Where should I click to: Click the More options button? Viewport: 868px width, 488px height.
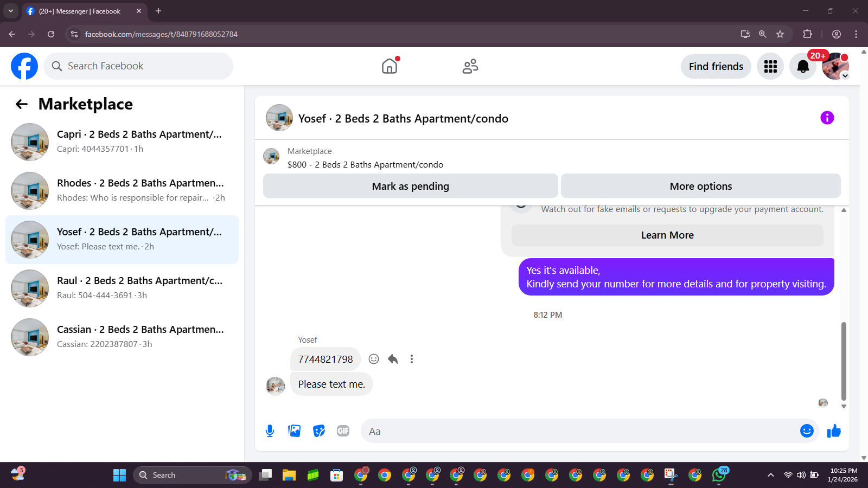click(701, 186)
